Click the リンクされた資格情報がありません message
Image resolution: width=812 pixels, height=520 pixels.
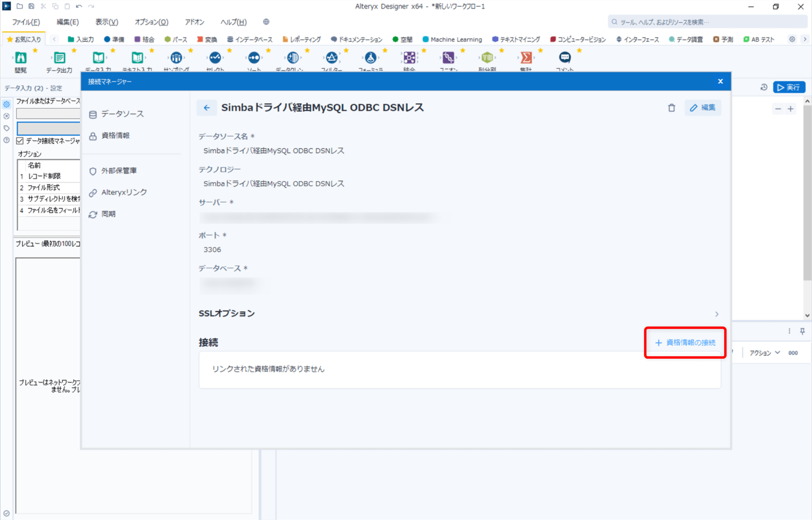point(268,369)
